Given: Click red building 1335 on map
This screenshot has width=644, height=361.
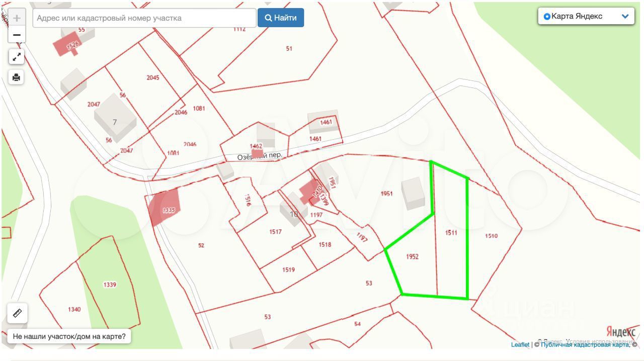Looking at the screenshot, I should pyautogui.click(x=164, y=208).
